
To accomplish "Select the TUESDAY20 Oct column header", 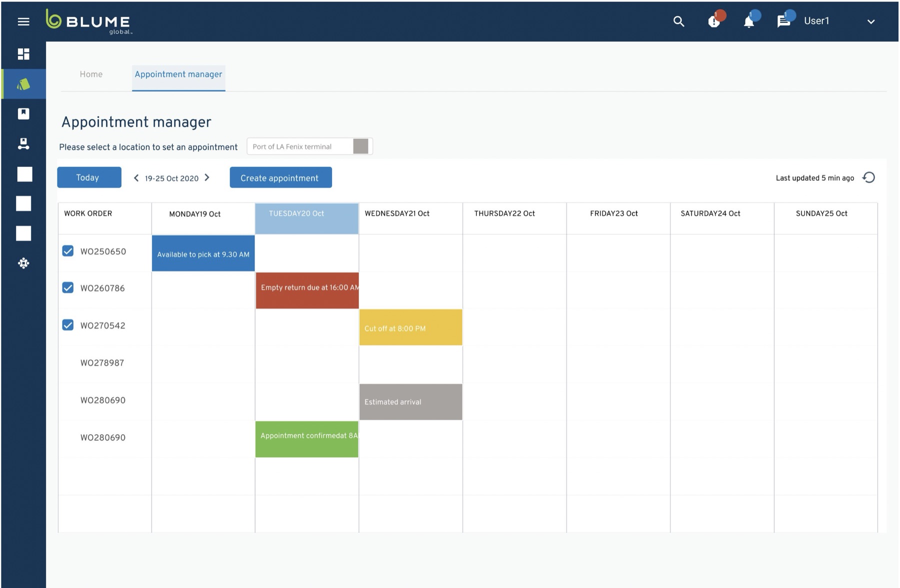I will (x=306, y=218).
